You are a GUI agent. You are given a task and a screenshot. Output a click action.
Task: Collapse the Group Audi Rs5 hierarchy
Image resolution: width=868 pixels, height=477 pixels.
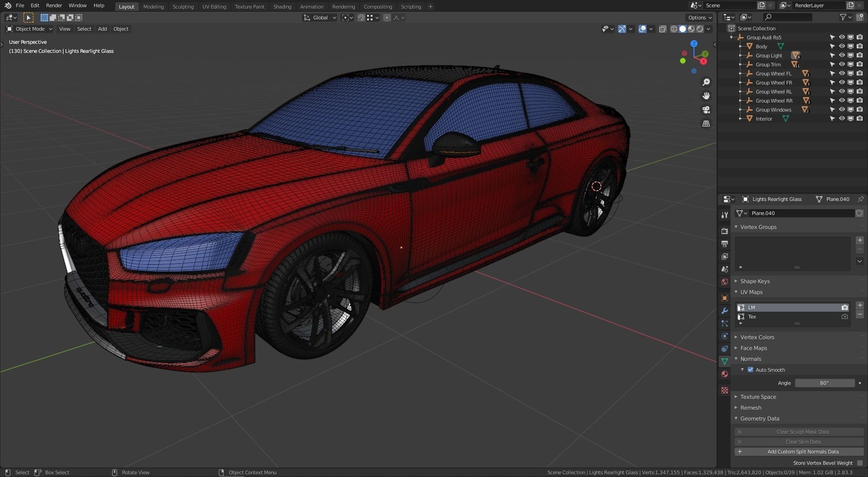(731, 37)
